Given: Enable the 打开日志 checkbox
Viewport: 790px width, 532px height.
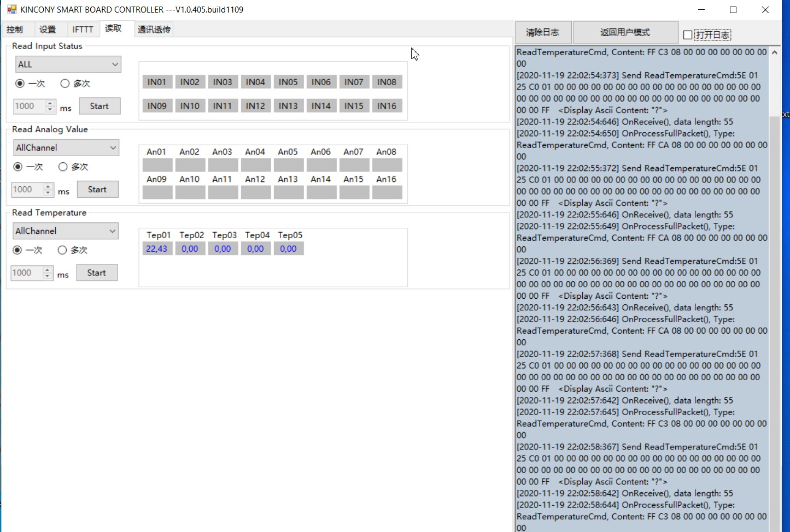Looking at the screenshot, I should coord(688,35).
